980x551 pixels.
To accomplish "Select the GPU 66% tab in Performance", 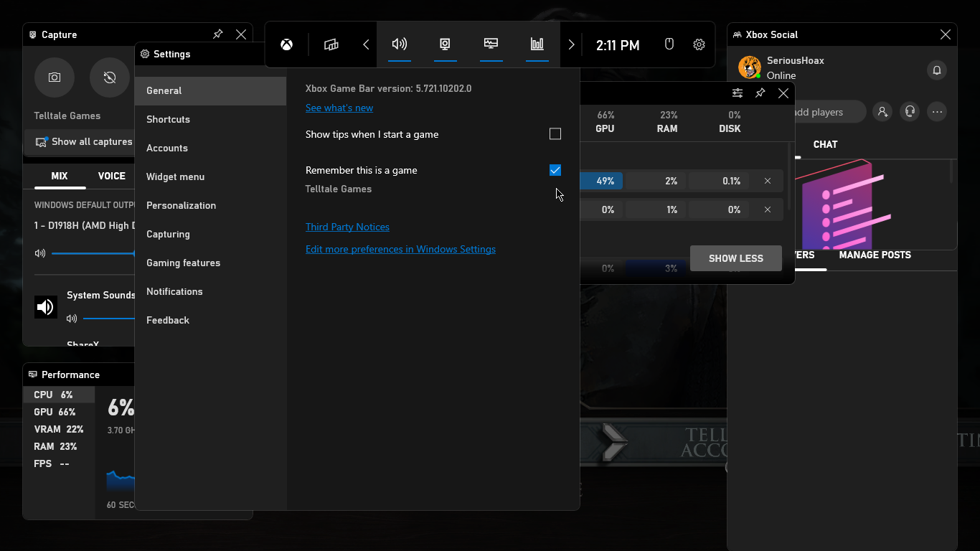I will pos(59,412).
